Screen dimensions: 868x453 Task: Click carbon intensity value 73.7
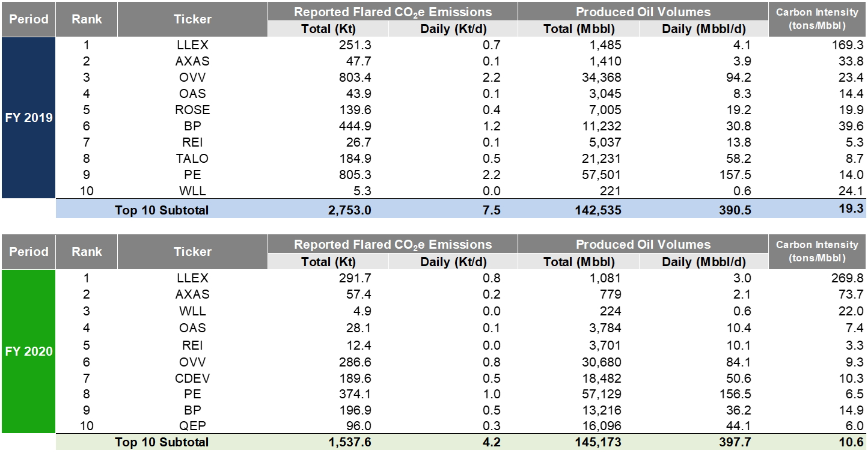click(x=851, y=294)
